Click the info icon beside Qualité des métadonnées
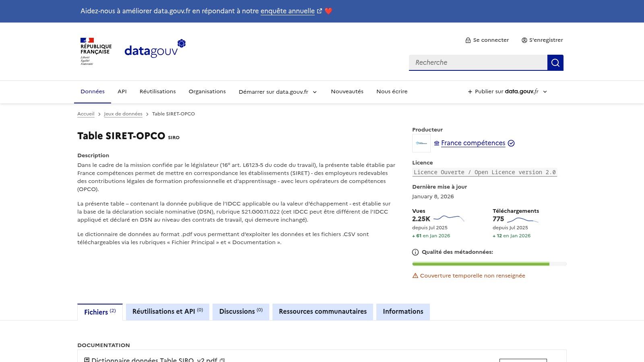This screenshot has height=362, width=644. pyautogui.click(x=415, y=252)
